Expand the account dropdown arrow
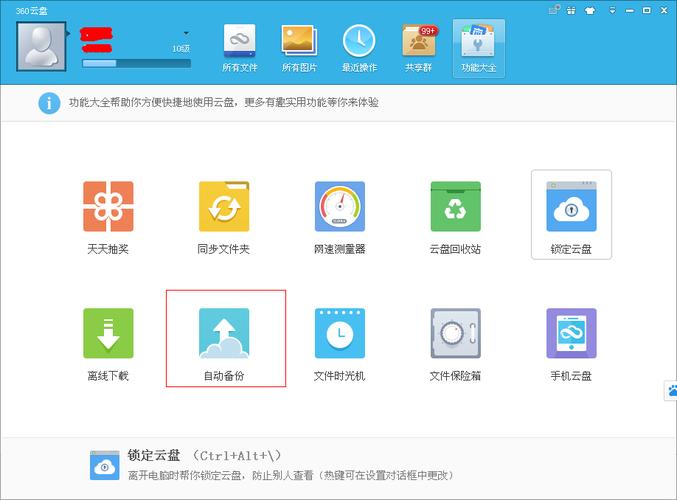The image size is (677, 500). (x=186, y=33)
